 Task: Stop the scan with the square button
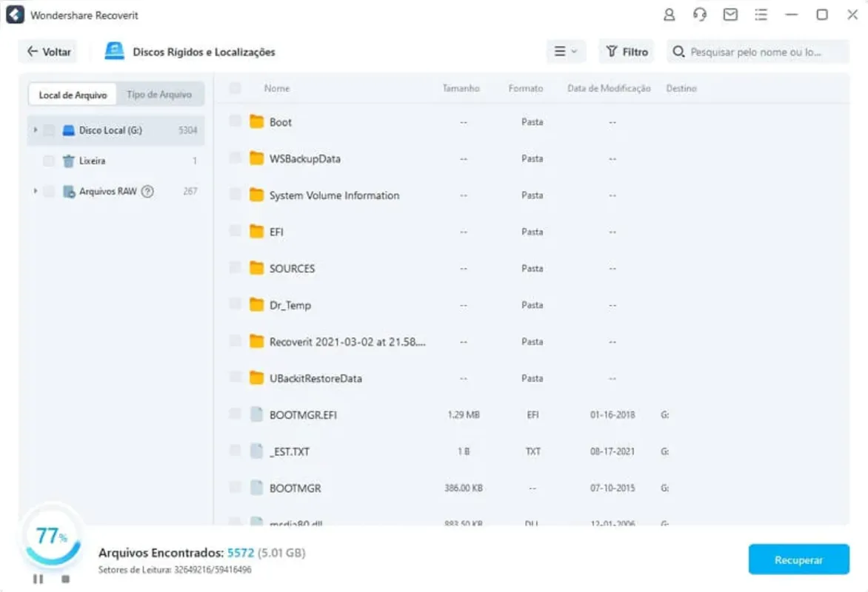coord(65,579)
